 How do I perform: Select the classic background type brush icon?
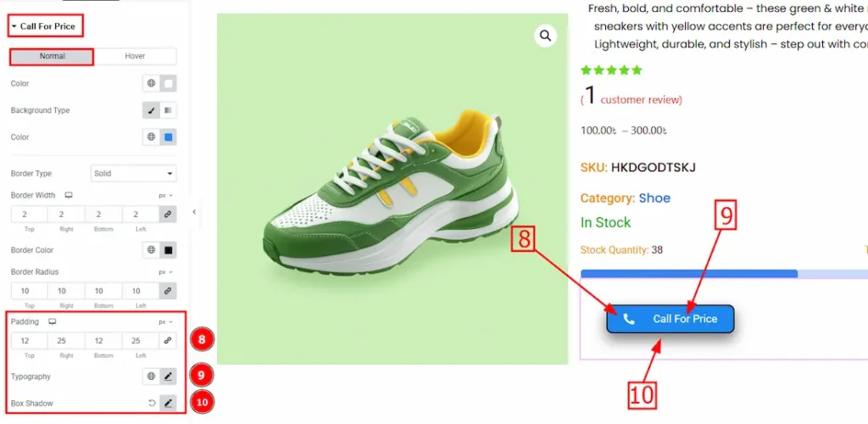point(152,110)
